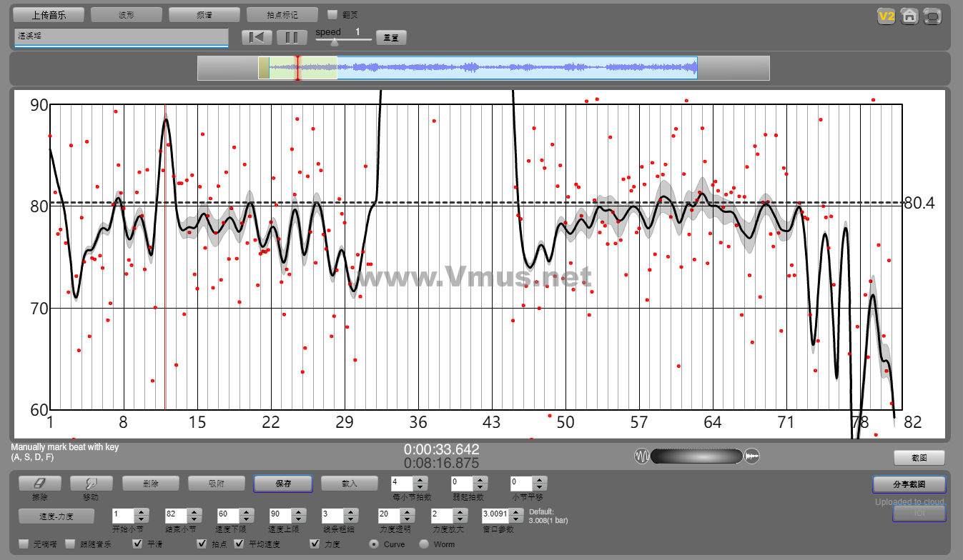Open the 频谱 spectrum view

204,14
